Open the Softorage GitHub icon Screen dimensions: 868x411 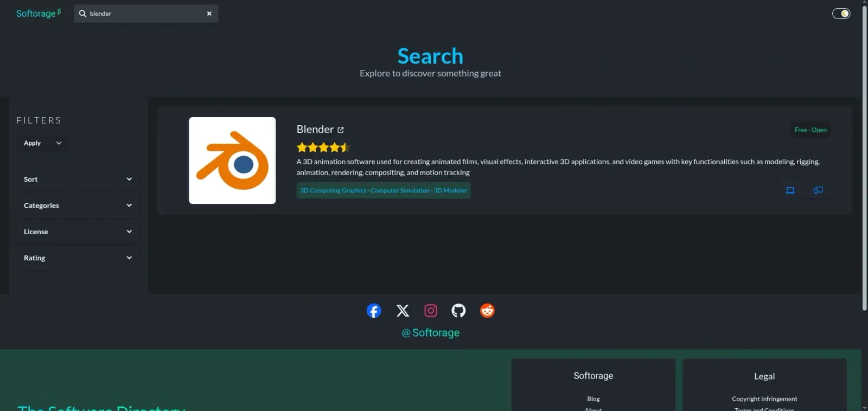tap(458, 311)
